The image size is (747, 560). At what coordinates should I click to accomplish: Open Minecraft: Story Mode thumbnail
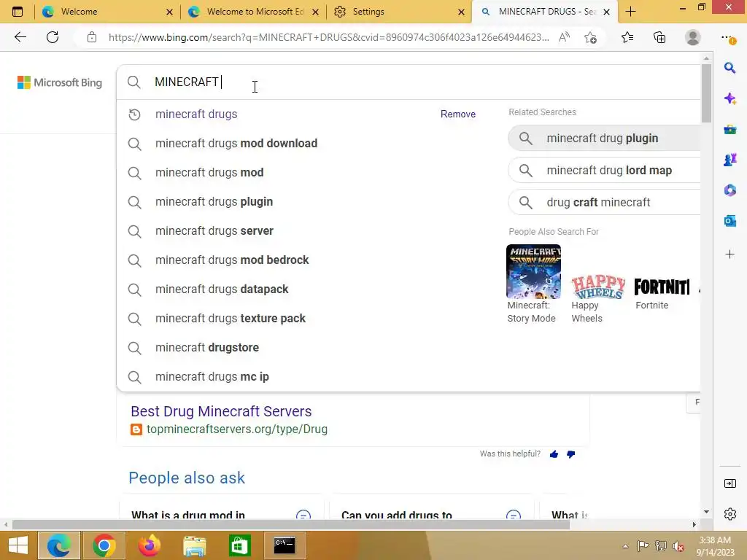click(x=533, y=271)
